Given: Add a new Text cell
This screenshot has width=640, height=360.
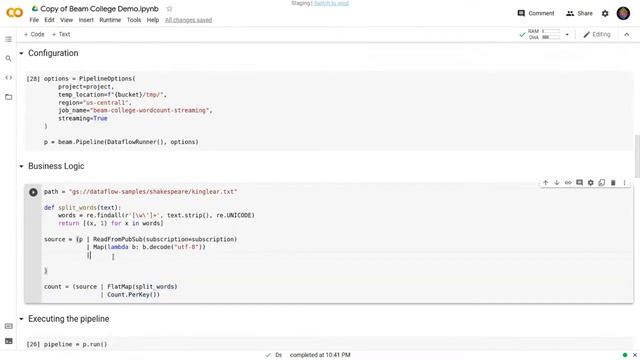Looking at the screenshot, I should (x=61, y=35).
